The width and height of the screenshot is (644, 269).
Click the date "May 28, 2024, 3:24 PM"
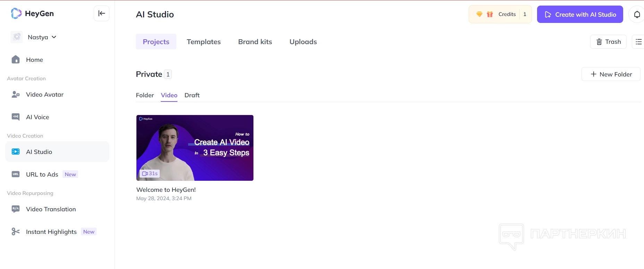pyautogui.click(x=164, y=198)
